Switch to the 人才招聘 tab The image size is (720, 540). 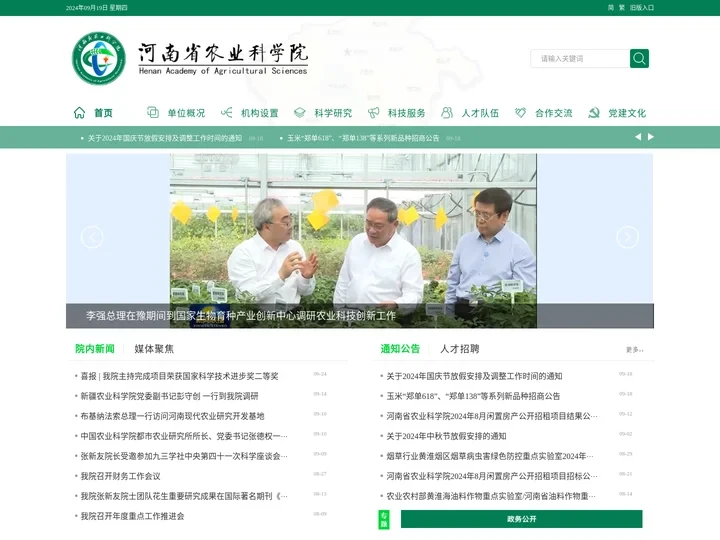(460, 349)
